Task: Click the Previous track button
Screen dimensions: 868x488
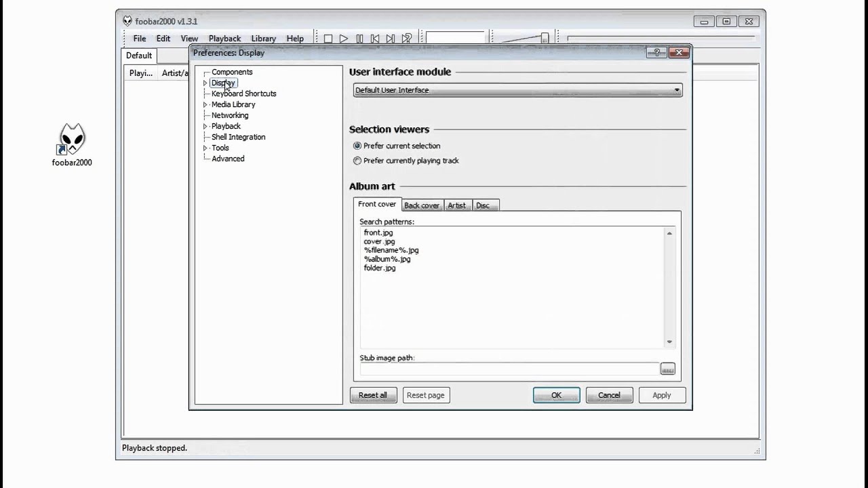Action: tap(375, 39)
